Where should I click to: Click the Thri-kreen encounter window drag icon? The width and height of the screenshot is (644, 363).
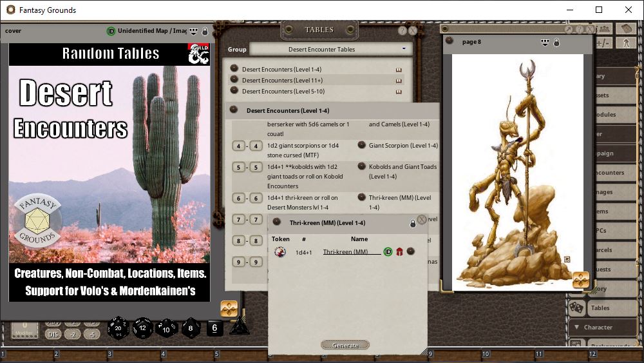click(x=277, y=222)
